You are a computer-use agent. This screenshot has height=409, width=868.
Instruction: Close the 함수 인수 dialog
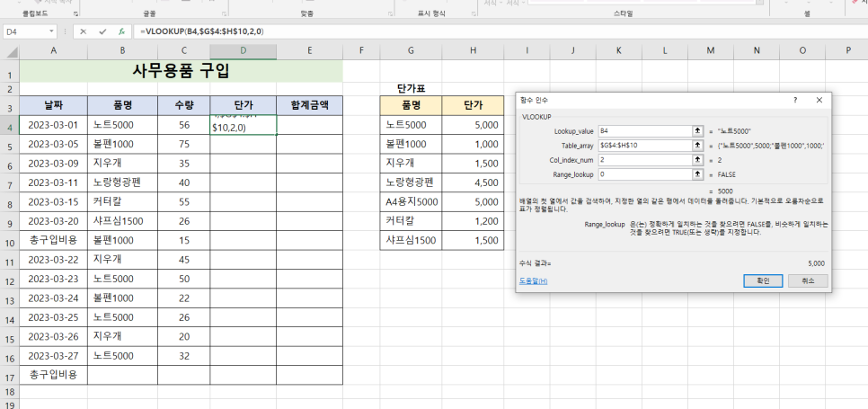coord(819,100)
